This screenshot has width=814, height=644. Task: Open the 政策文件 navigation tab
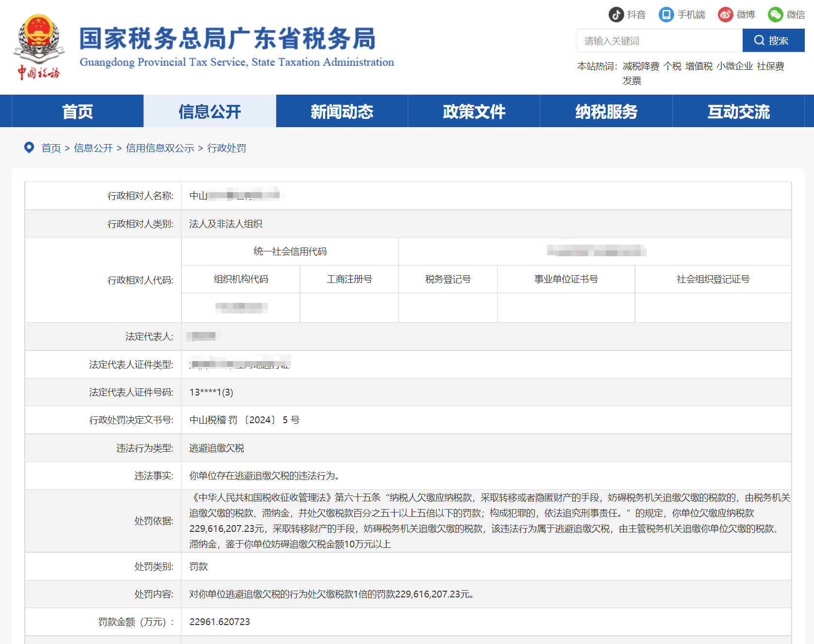pos(474,111)
